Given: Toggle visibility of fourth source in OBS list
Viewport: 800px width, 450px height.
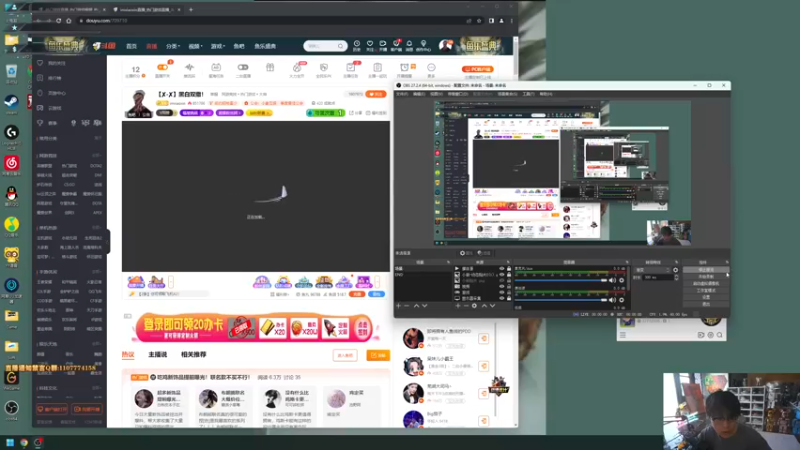Looking at the screenshot, I should tap(502, 286).
